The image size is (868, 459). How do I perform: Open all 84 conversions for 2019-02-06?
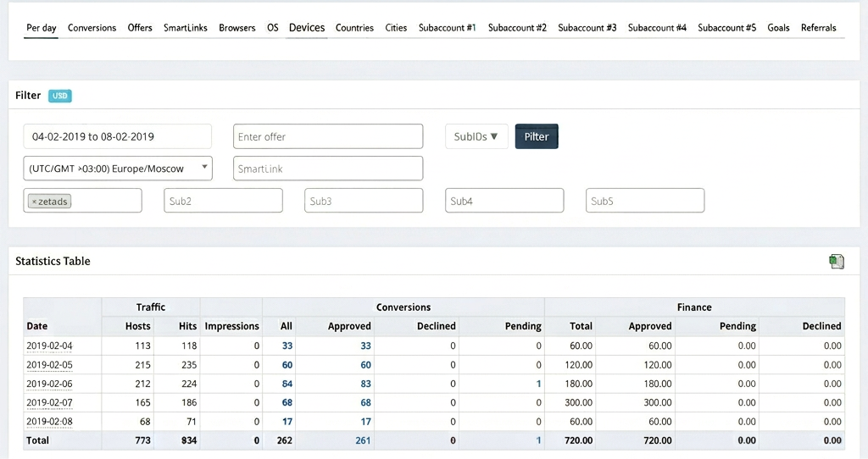[x=287, y=384]
